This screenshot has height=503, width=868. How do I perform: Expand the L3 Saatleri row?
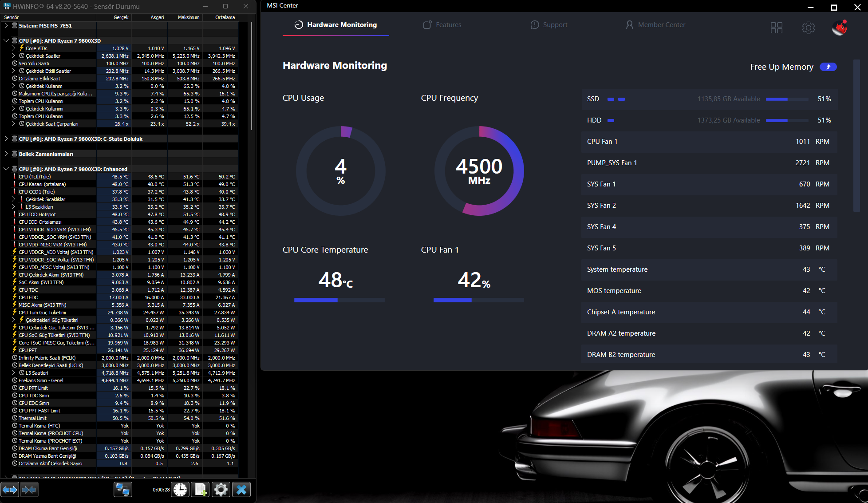pyautogui.click(x=13, y=372)
